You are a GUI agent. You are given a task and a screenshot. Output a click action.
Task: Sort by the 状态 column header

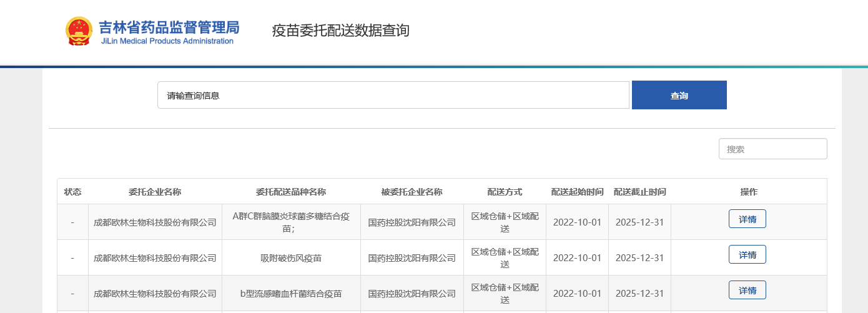(72, 192)
